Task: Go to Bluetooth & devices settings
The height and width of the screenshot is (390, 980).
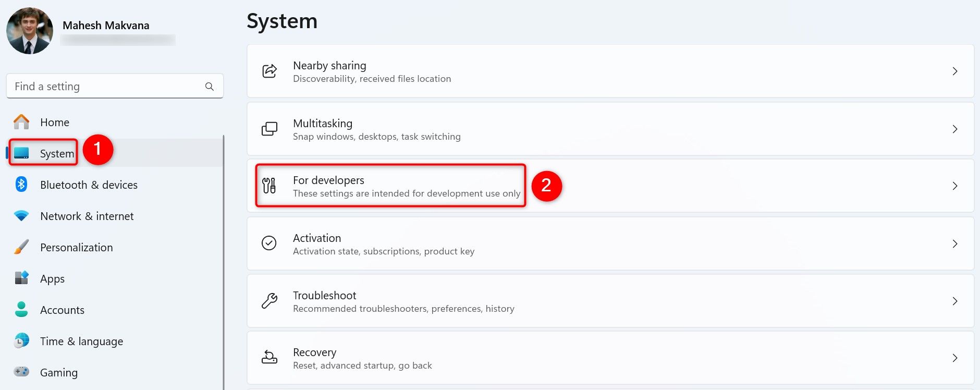Action: point(89,185)
